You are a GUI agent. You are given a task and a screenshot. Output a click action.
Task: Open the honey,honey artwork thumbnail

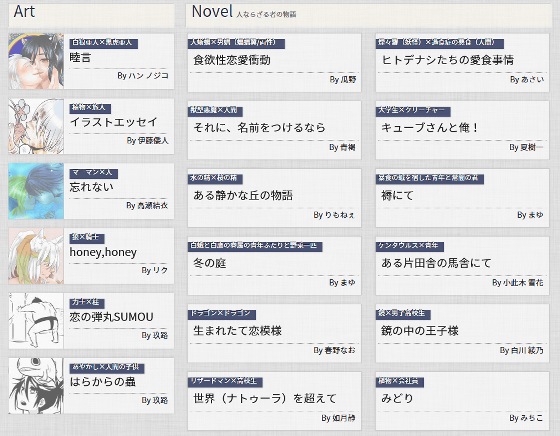click(36, 256)
